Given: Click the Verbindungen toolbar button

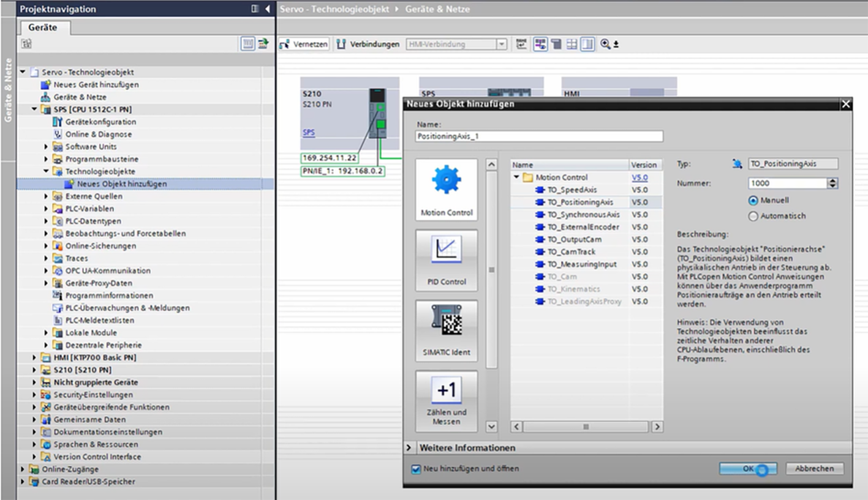Looking at the screenshot, I should coord(368,44).
